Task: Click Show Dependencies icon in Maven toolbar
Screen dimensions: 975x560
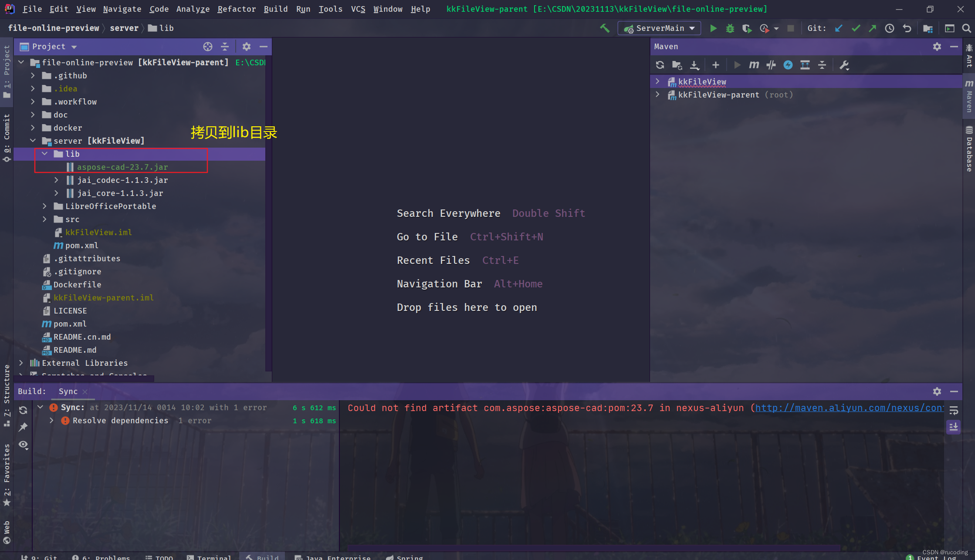Action: pyautogui.click(x=805, y=65)
